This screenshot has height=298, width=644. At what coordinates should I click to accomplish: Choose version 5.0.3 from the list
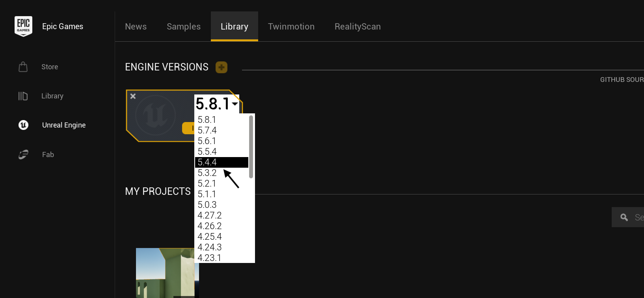click(221, 205)
